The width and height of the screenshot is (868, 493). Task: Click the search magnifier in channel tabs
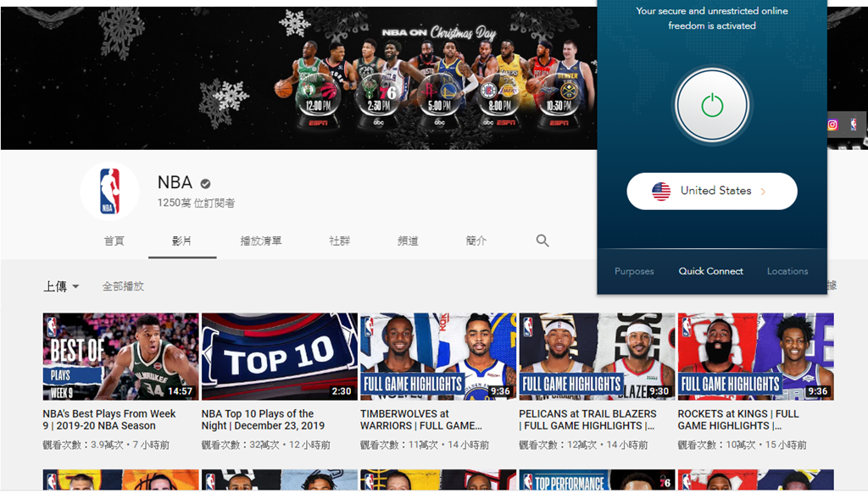tap(542, 241)
